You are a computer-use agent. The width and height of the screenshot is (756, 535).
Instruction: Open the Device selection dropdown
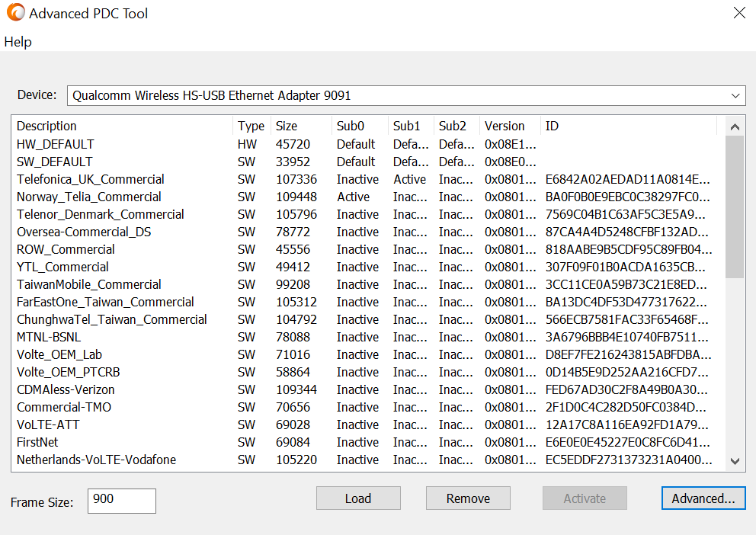pyautogui.click(x=404, y=95)
